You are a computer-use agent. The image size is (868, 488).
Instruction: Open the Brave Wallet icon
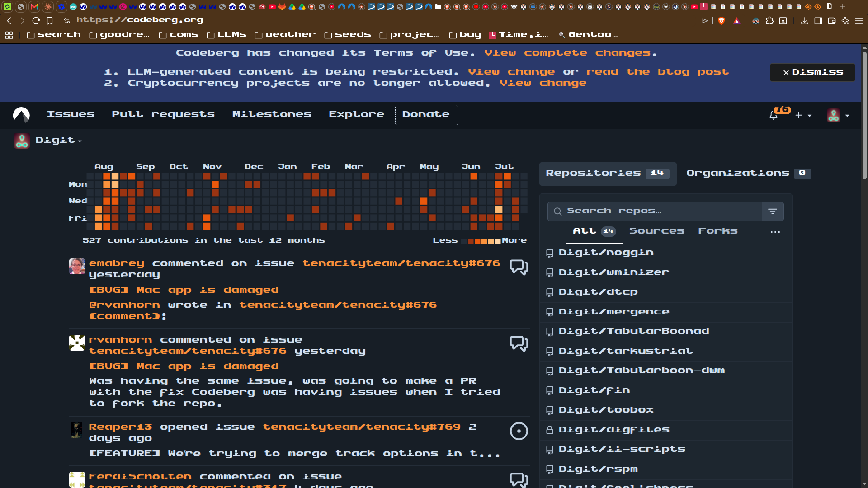(832, 21)
